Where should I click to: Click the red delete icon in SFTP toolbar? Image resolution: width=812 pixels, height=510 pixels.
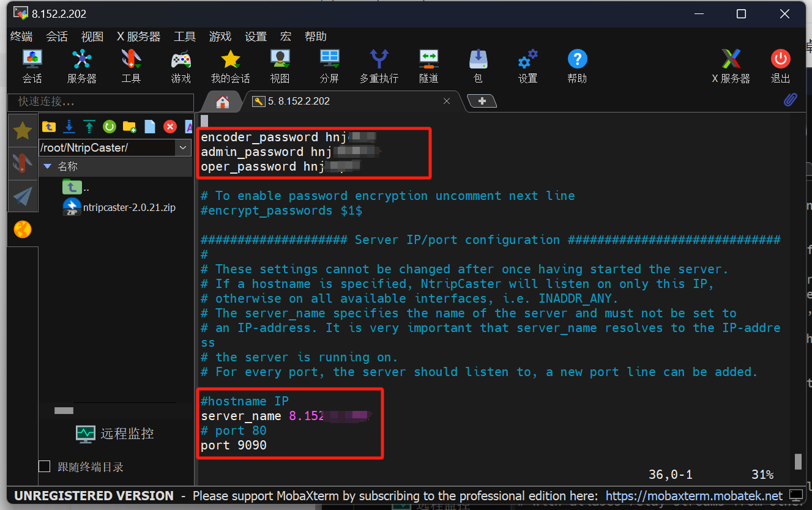tap(170, 127)
